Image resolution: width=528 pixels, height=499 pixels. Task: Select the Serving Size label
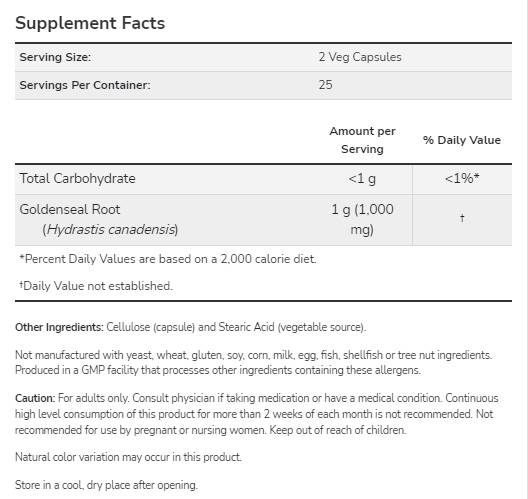click(x=55, y=57)
